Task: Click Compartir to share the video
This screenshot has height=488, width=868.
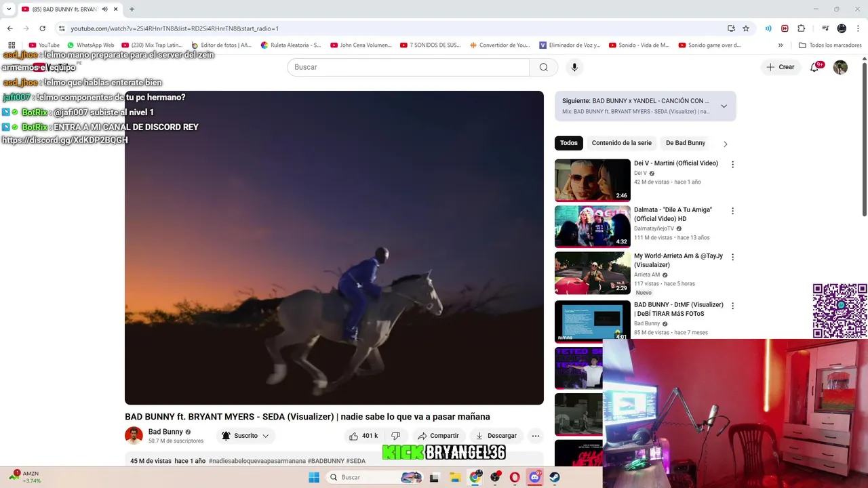Action: (438, 436)
